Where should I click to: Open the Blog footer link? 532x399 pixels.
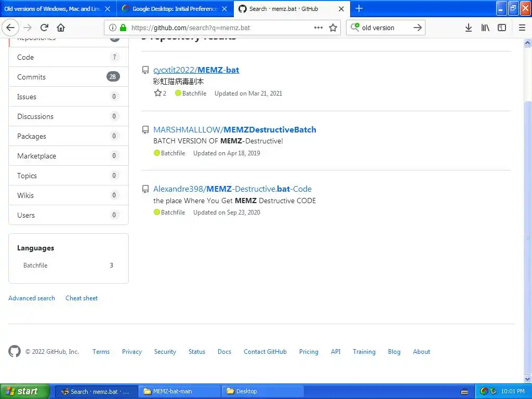point(394,352)
